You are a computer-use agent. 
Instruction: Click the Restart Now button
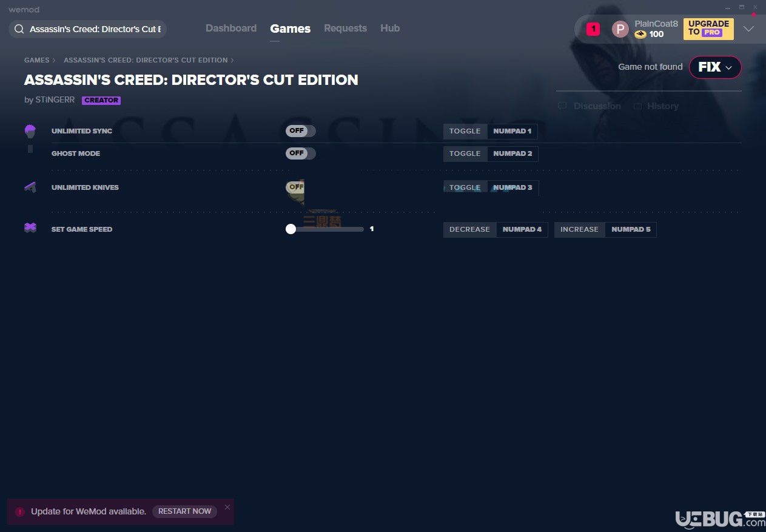pos(184,511)
